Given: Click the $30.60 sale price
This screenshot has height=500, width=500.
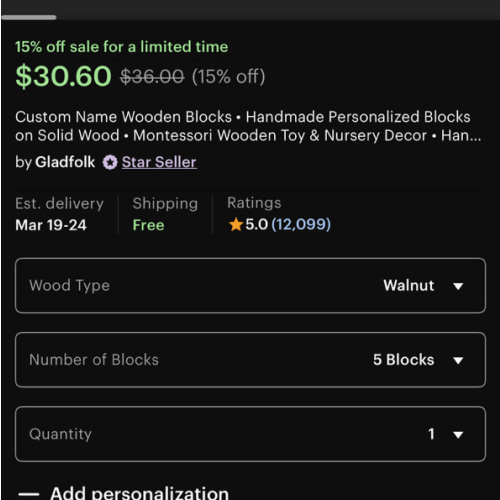Looking at the screenshot, I should coord(63,76).
